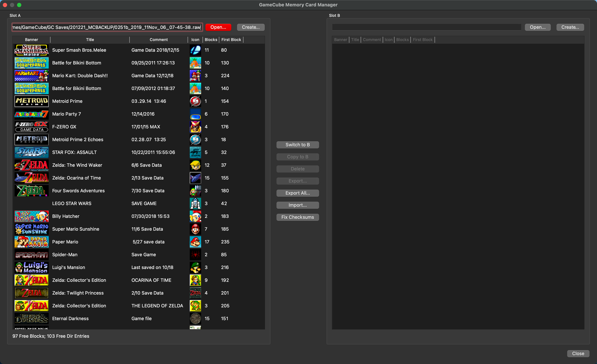
Task: Click the Wind Waker Link icon
Action: pyautogui.click(x=195, y=165)
